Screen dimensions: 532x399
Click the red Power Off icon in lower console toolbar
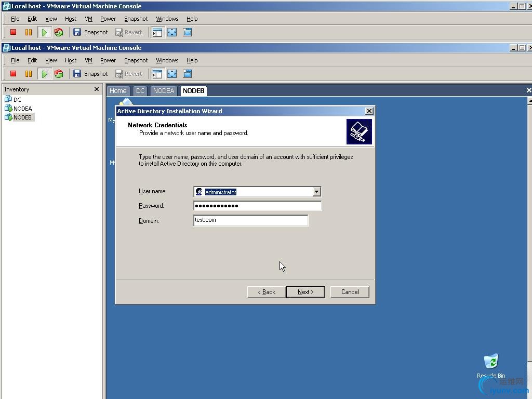(x=13, y=74)
